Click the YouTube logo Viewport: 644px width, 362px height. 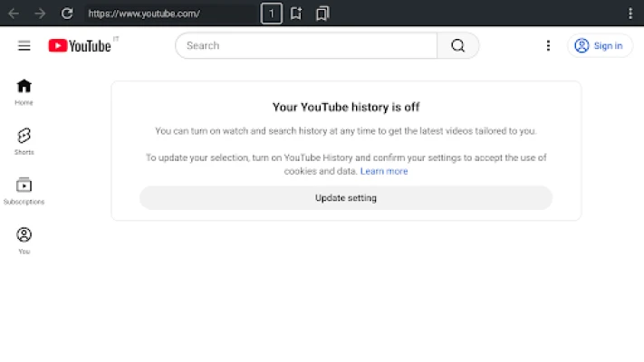tap(80, 46)
